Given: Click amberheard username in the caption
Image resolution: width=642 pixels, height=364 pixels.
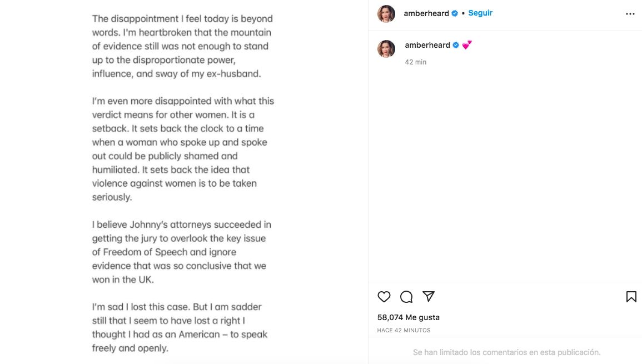Looking at the screenshot, I should point(427,46).
